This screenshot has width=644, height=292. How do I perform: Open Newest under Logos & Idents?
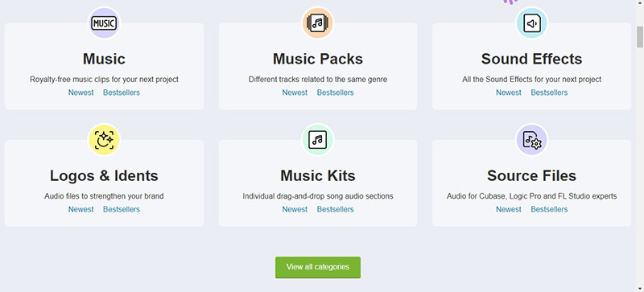(x=81, y=209)
